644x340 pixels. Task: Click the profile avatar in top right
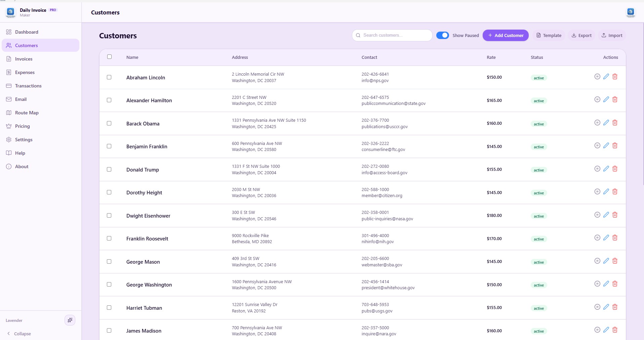pos(631,12)
